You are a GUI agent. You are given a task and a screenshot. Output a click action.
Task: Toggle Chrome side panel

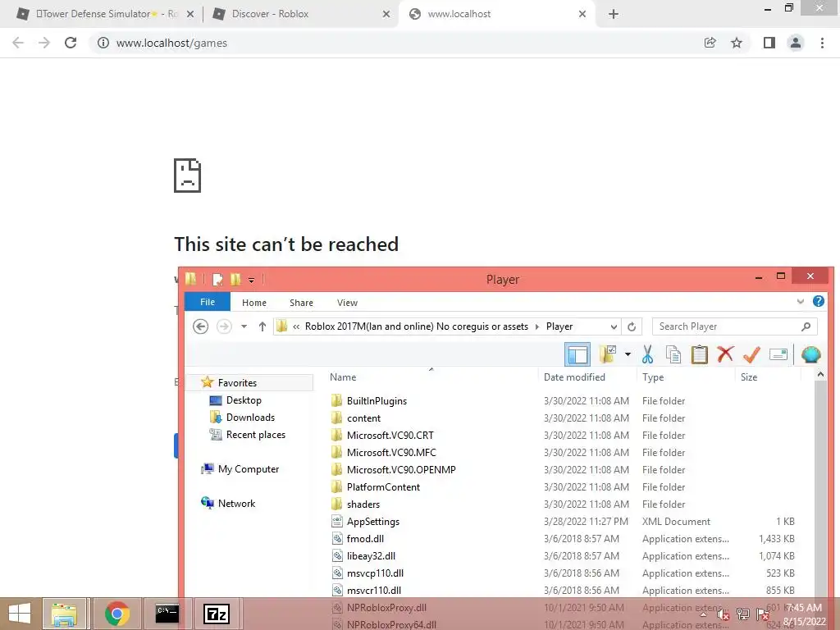tap(769, 43)
